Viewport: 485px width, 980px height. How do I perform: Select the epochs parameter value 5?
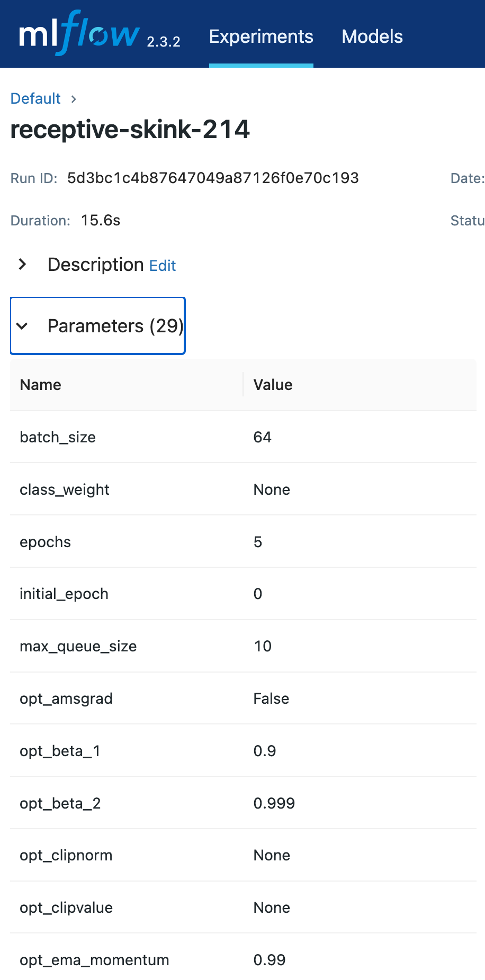pyautogui.click(x=258, y=542)
